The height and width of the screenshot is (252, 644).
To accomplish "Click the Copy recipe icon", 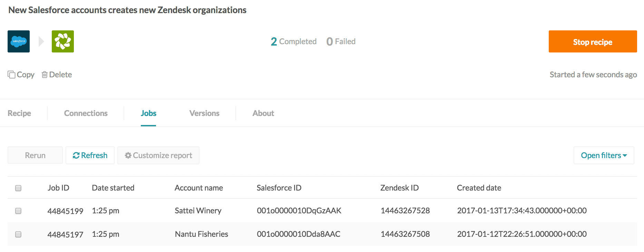I will click(x=12, y=75).
